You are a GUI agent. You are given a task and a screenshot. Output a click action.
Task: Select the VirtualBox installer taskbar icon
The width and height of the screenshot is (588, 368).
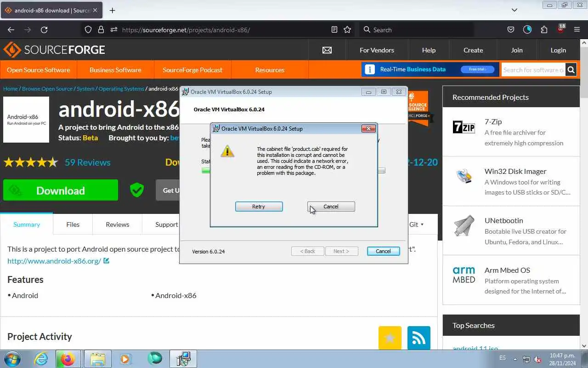point(183,359)
